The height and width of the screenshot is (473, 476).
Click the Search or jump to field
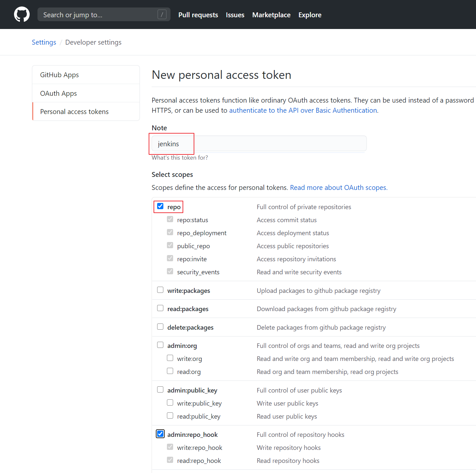104,14
